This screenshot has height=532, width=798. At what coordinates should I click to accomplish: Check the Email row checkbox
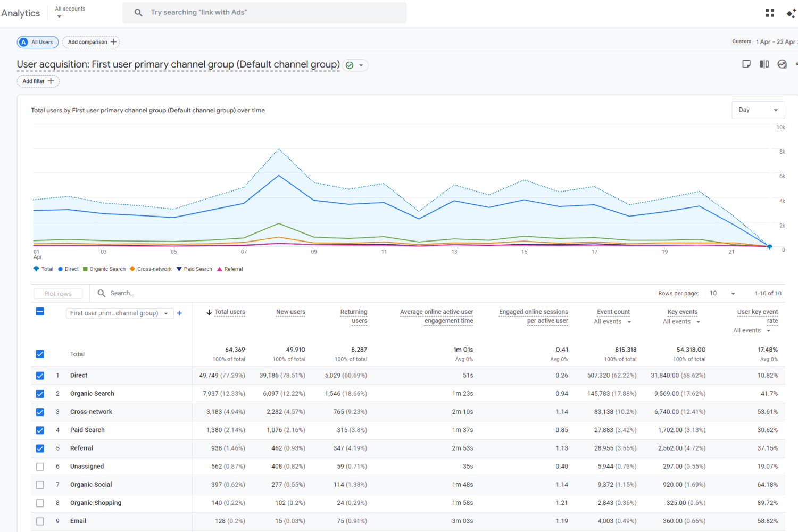click(40, 521)
